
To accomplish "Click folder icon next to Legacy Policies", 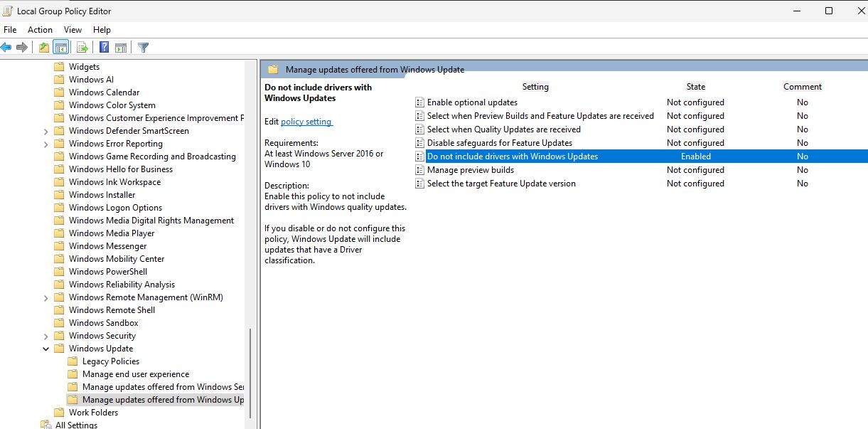I will [73, 361].
